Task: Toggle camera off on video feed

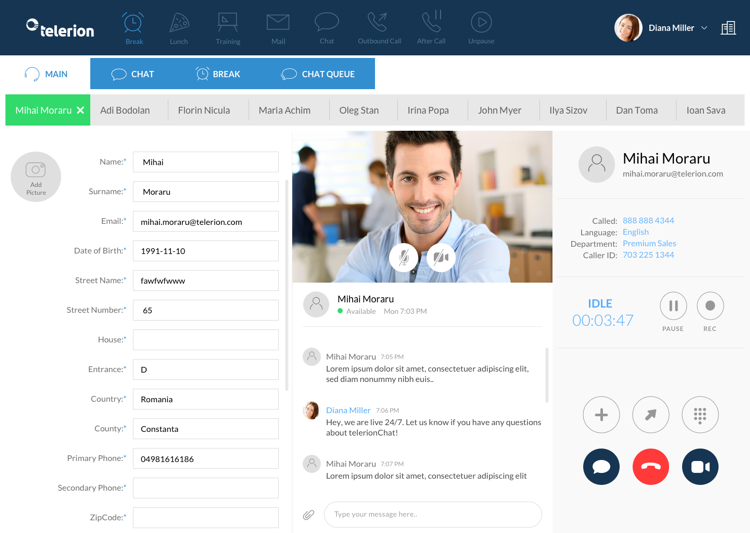Action: (x=441, y=257)
